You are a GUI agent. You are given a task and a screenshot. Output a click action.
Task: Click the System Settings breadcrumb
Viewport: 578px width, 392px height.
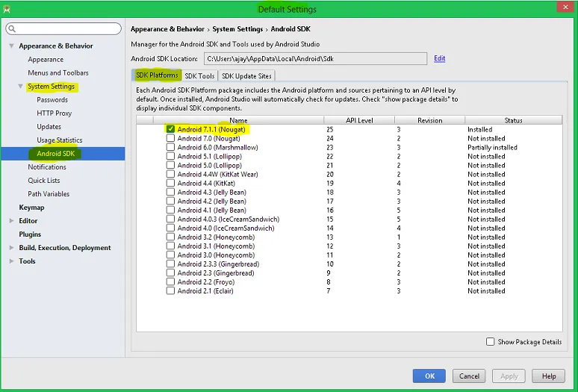(x=237, y=28)
